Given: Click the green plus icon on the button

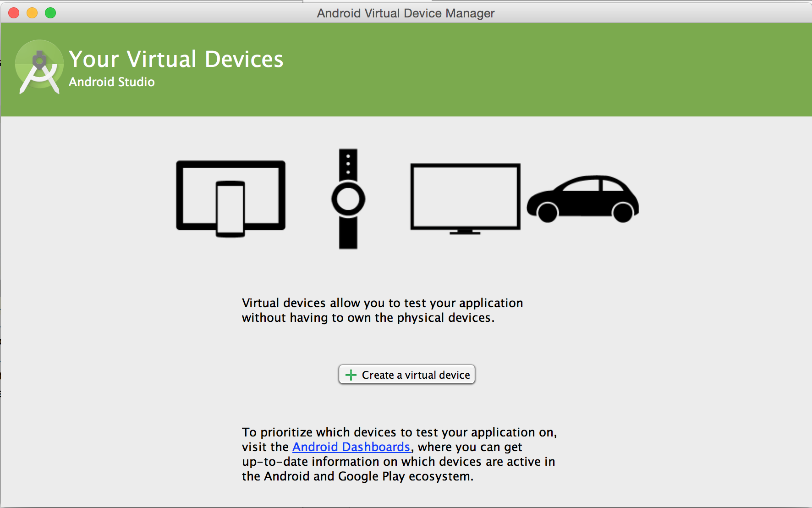Looking at the screenshot, I should coord(351,375).
